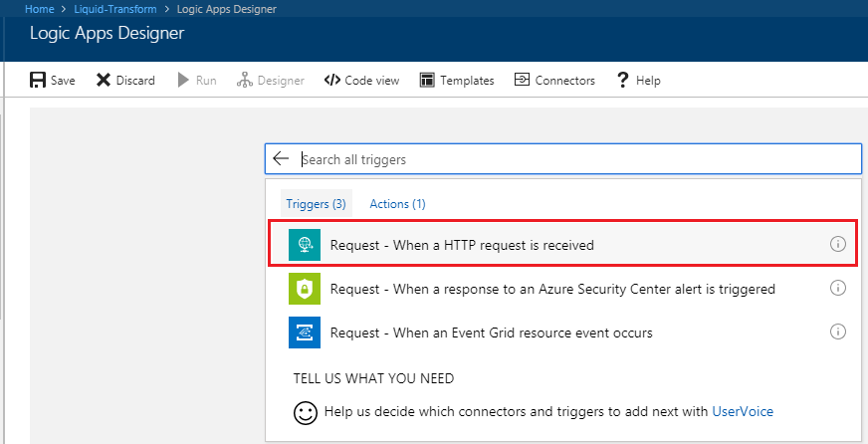Click back arrow in search box
The width and height of the screenshot is (868, 444).
tap(282, 159)
